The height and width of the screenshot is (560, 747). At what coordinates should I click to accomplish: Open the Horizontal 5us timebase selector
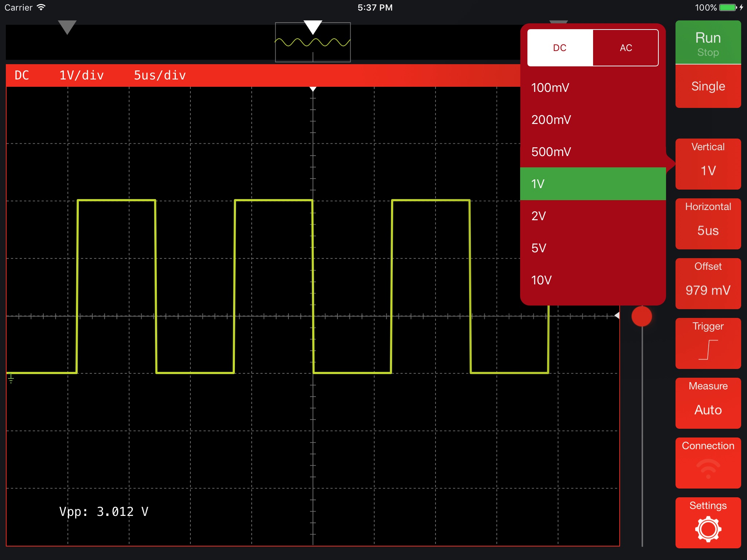click(x=708, y=224)
